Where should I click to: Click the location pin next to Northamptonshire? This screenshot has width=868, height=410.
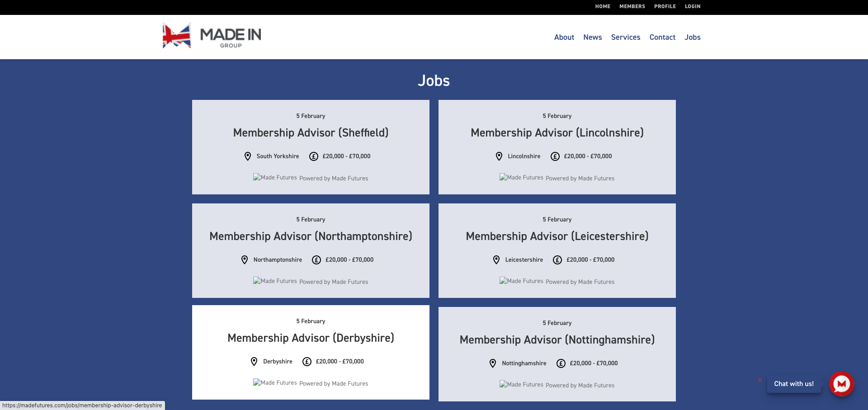pos(245,260)
